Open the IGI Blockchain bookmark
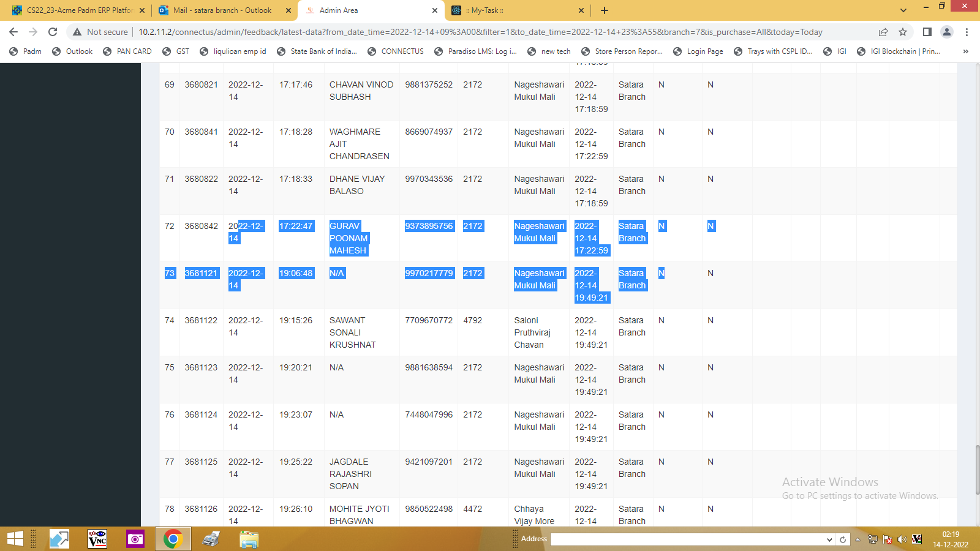Viewport: 980px width, 551px height. tap(899, 51)
